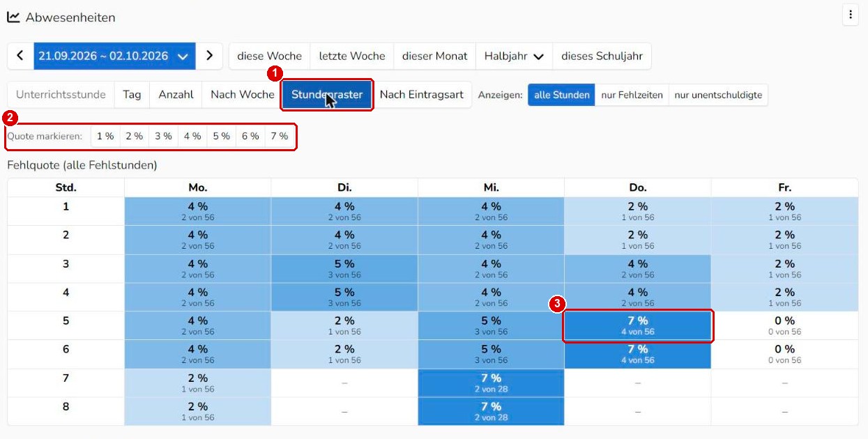Click the 'Anzeigen:' label
Image resolution: width=868 pixels, height=439 pixels.
[x=500, y=95]
